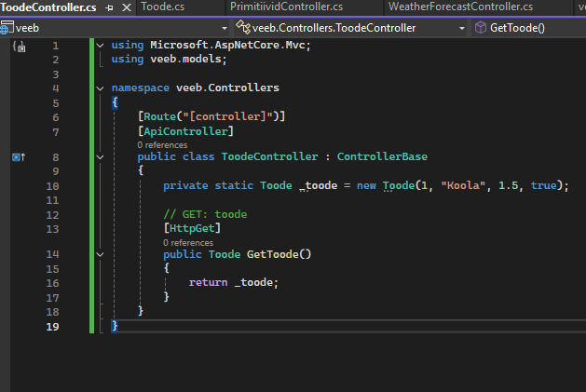Click the inheritance margin icon on line 8
586x392 pixels.
(x=18, y=157)
